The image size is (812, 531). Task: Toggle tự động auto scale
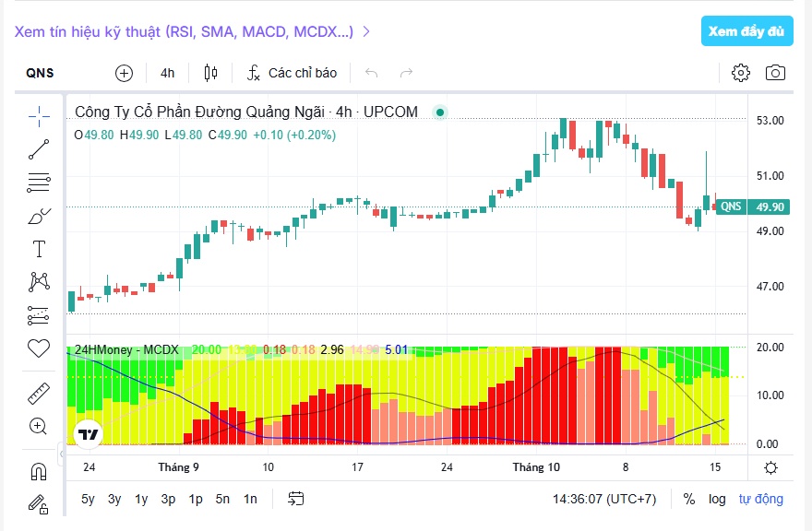760,499
